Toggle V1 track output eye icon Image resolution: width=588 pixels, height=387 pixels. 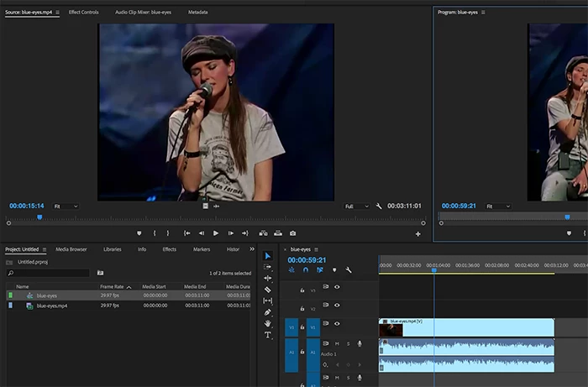[x=337, y=323]
